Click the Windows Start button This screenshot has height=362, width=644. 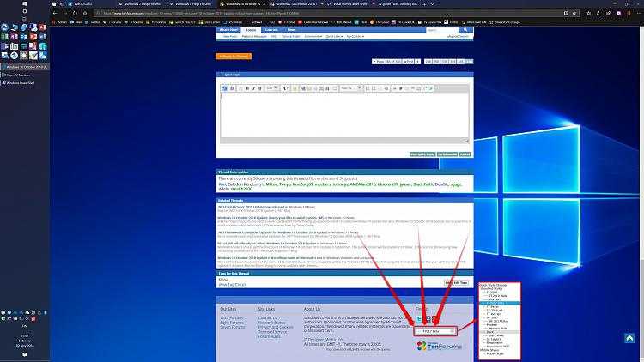click(25, 3)
